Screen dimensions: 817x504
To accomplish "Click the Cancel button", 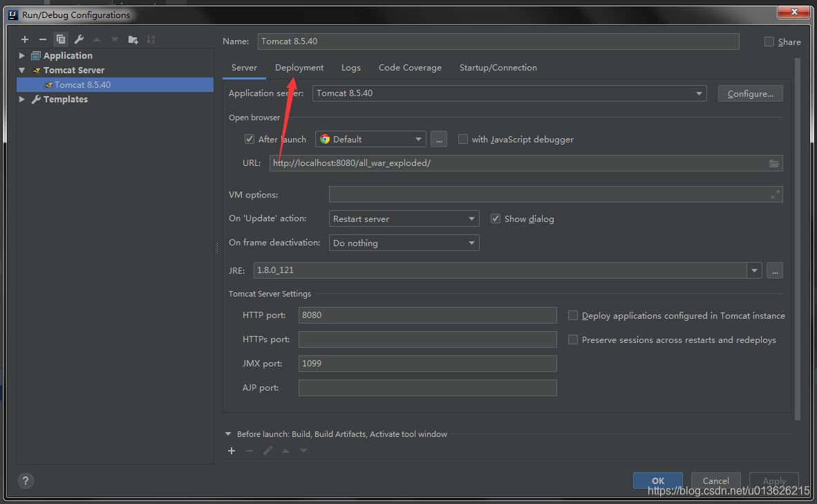I will [715, 480].
